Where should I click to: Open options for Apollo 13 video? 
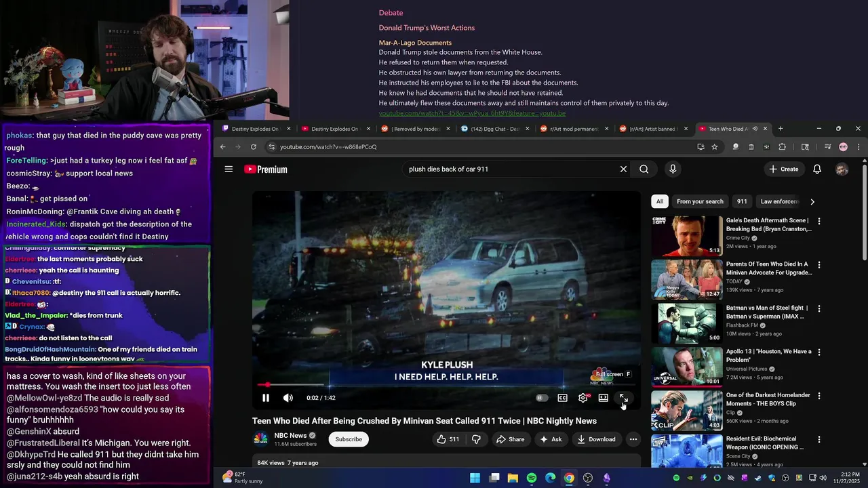click(x=818, y=352)
